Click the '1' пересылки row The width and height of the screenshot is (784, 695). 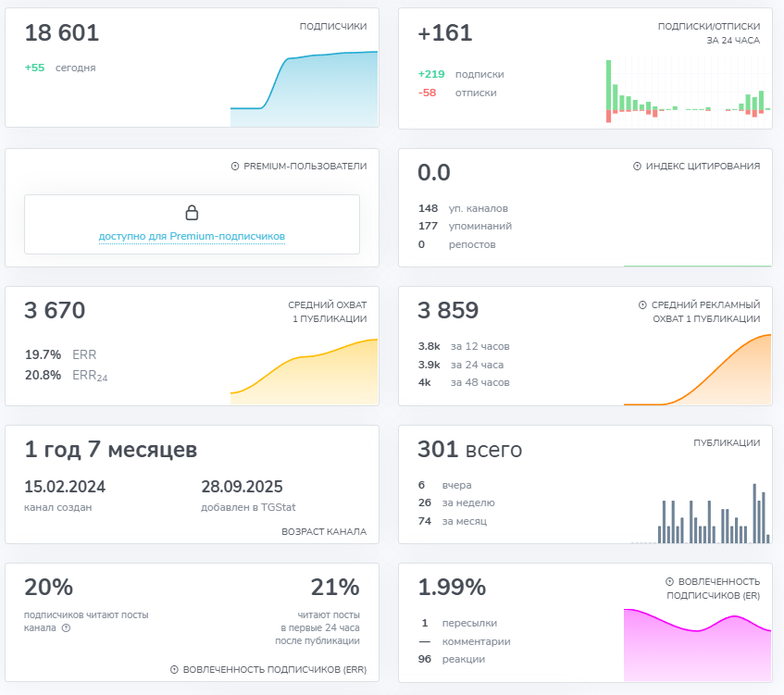coord(457,623)
